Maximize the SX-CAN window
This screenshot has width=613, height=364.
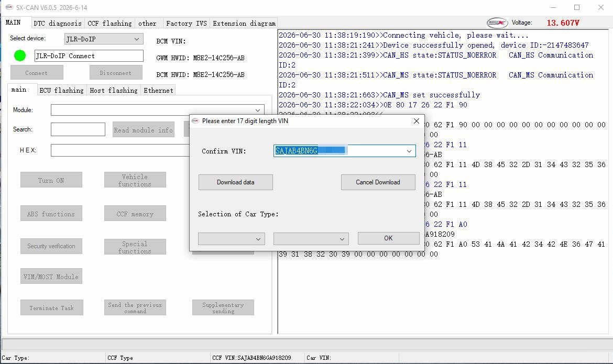[x=577, y=7]
